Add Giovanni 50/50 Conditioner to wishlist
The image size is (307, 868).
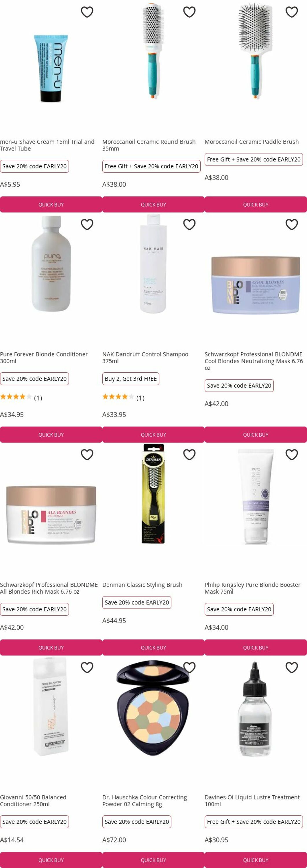[x=87, y=667]
